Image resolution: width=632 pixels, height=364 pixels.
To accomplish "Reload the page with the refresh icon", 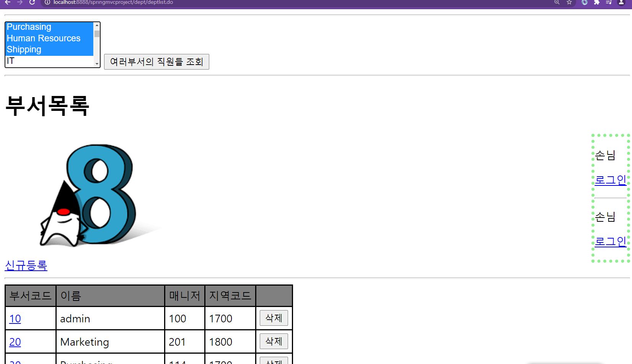I will 32,2.
